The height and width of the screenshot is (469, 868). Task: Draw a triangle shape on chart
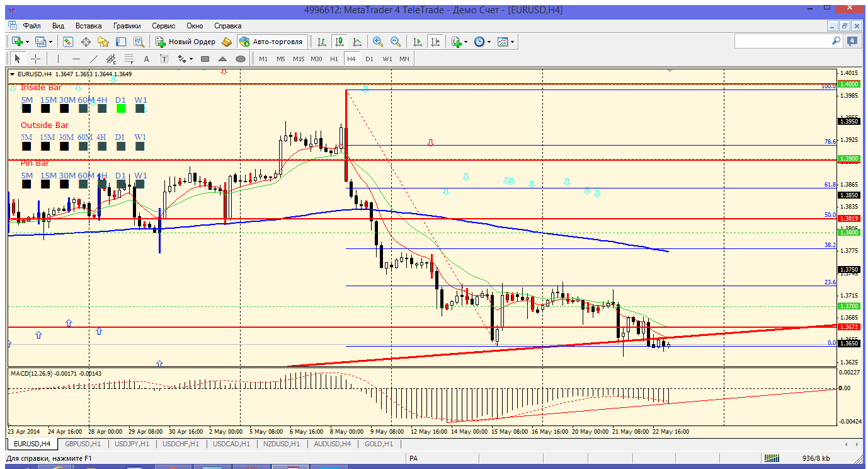pyautogui.click(x=222, y=59)
